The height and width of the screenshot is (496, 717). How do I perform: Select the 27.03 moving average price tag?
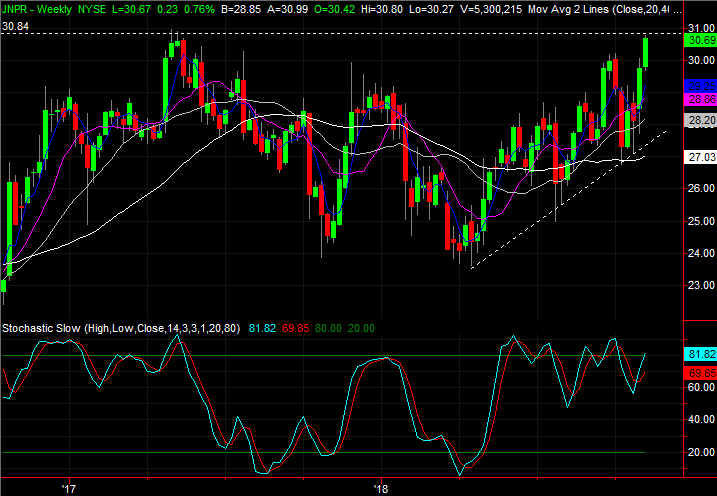[x=698, y=158]
